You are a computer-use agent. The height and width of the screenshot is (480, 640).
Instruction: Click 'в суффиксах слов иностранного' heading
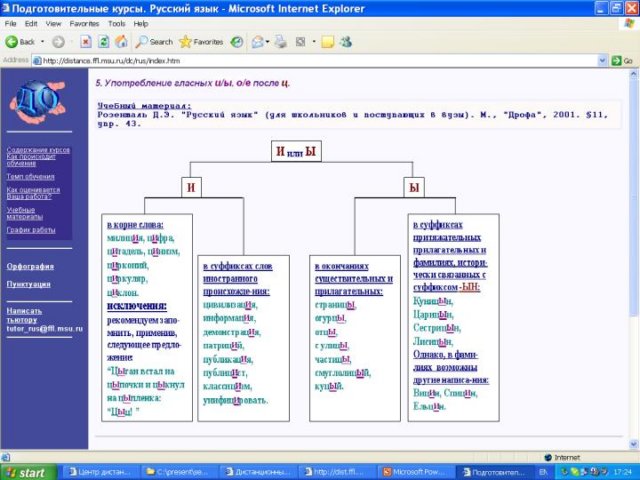tap(238, 273)
